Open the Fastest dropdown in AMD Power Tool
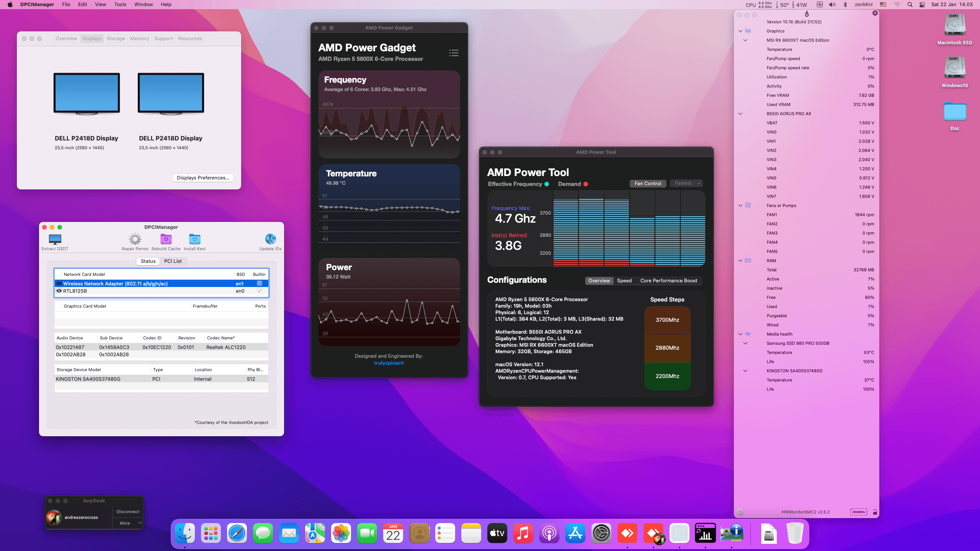The width and height of the screenshot is (980, 551). tap(686, 183)
